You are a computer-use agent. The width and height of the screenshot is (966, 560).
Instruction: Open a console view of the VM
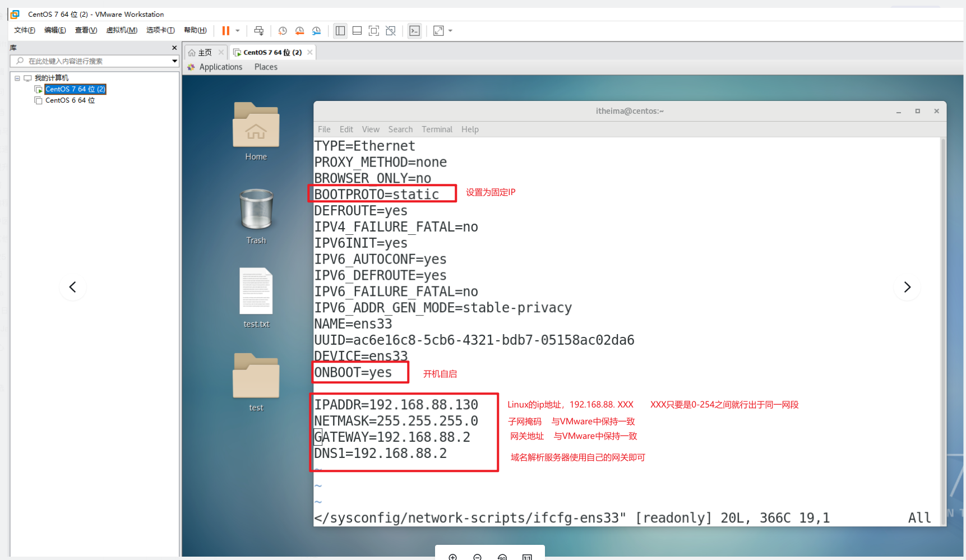[414, 31]
